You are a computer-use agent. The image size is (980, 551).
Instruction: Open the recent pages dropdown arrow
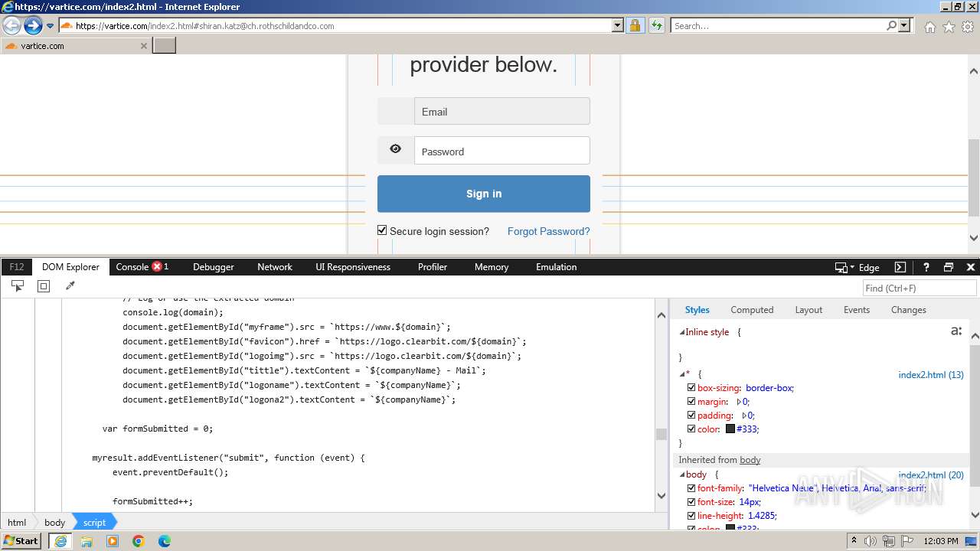[x=50, y=26]
